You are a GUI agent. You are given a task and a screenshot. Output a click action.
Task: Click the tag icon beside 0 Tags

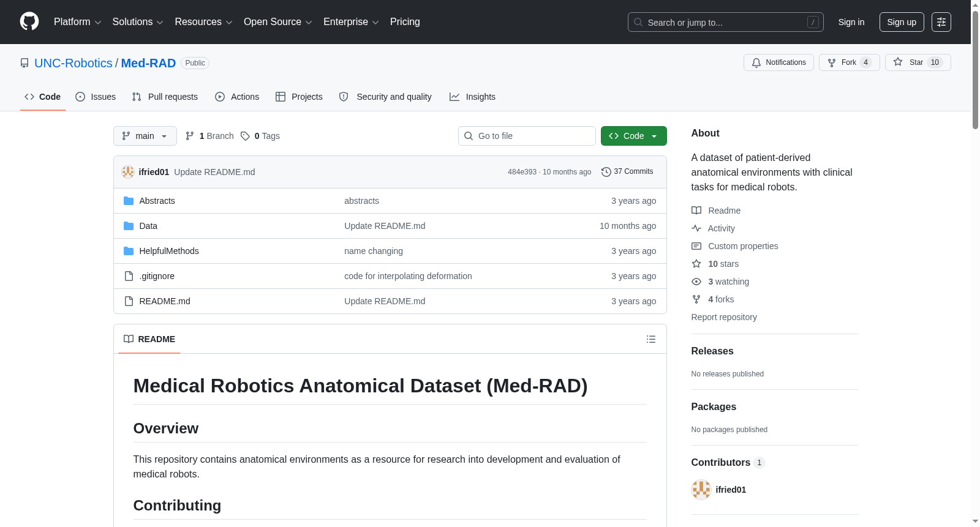tap(245, 136)
